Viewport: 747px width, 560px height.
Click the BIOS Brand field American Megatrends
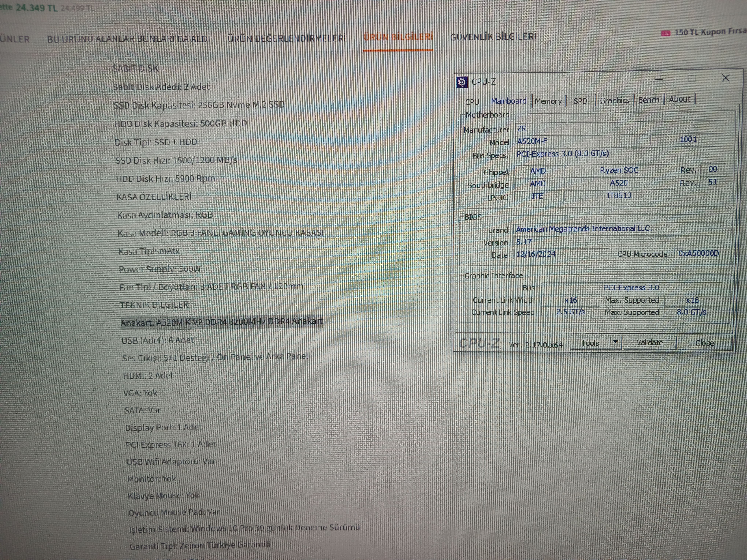[619, 229]
